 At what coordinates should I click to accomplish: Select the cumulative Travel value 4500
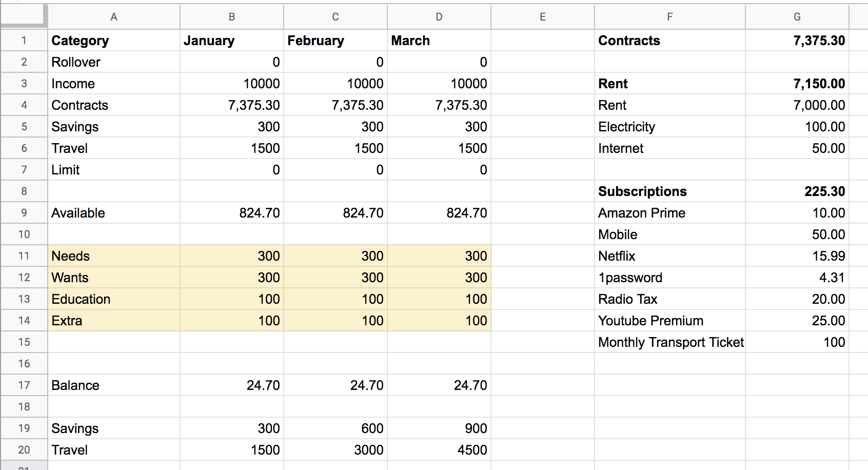[x=439, y=450]
